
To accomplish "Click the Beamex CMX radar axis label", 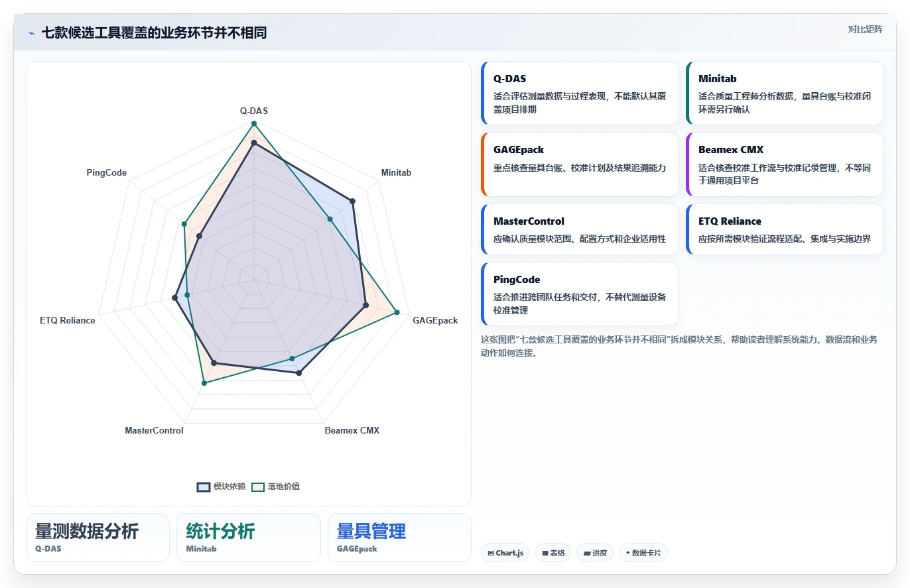I will point(352,430).
